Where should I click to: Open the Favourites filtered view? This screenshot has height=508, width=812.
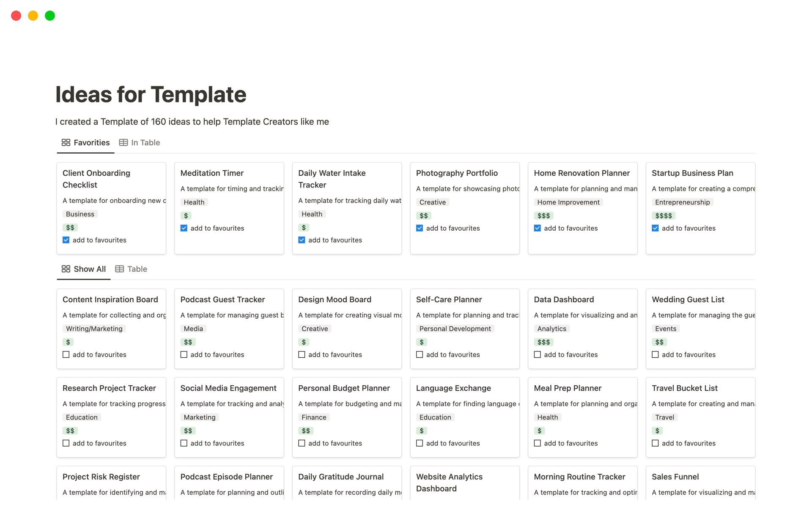pyautogui.click(x=91, y=142)
